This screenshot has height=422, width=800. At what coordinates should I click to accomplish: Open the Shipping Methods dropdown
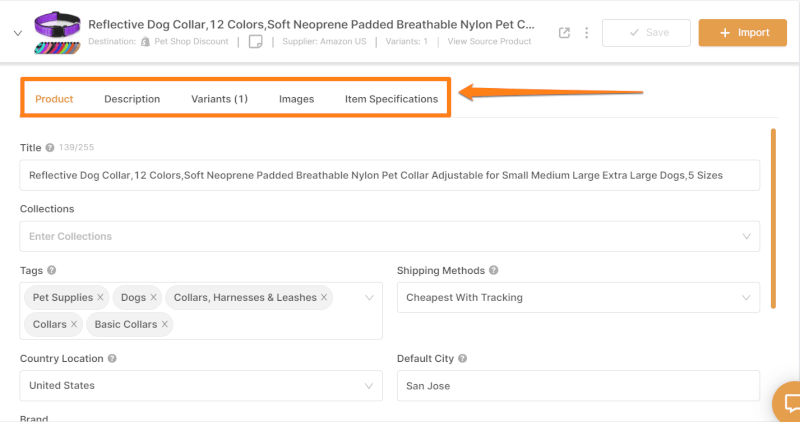(578, 297)
